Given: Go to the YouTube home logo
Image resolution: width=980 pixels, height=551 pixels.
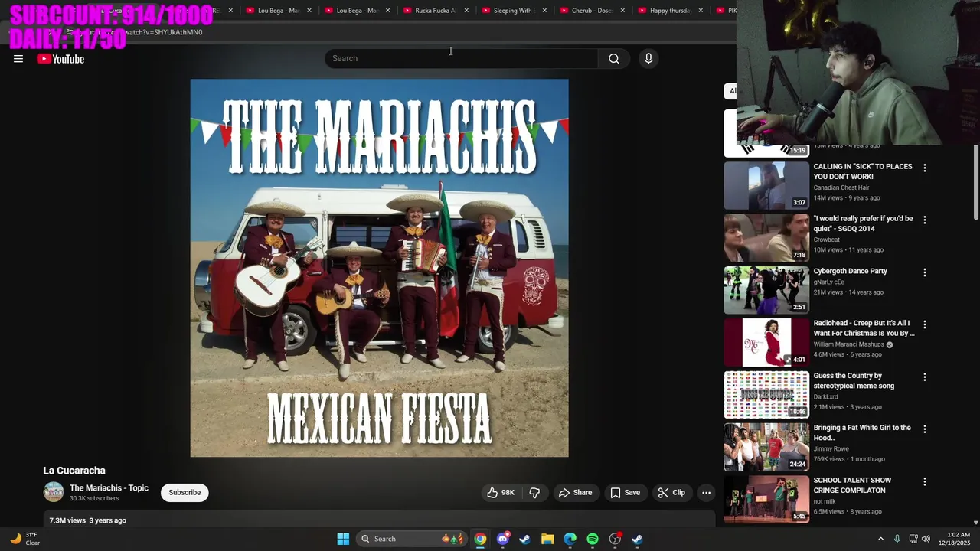Looking at the screenshot, I should [60, 59].
